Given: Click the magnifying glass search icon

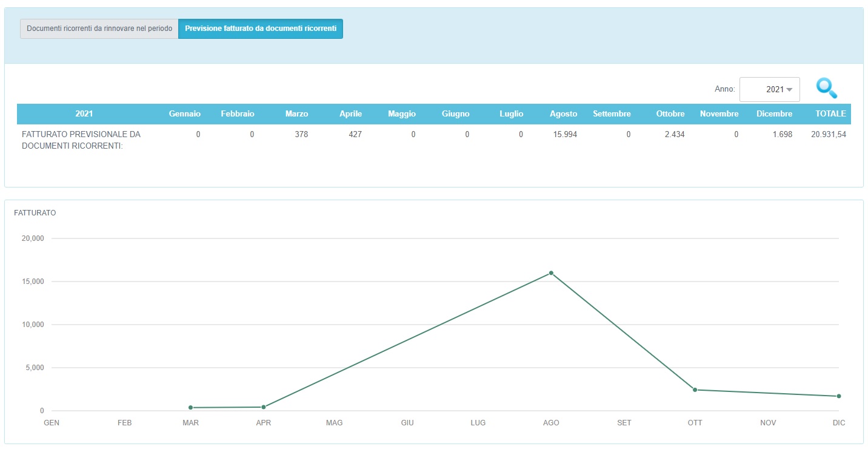Looking at the screenshot, I should (826, 89).
